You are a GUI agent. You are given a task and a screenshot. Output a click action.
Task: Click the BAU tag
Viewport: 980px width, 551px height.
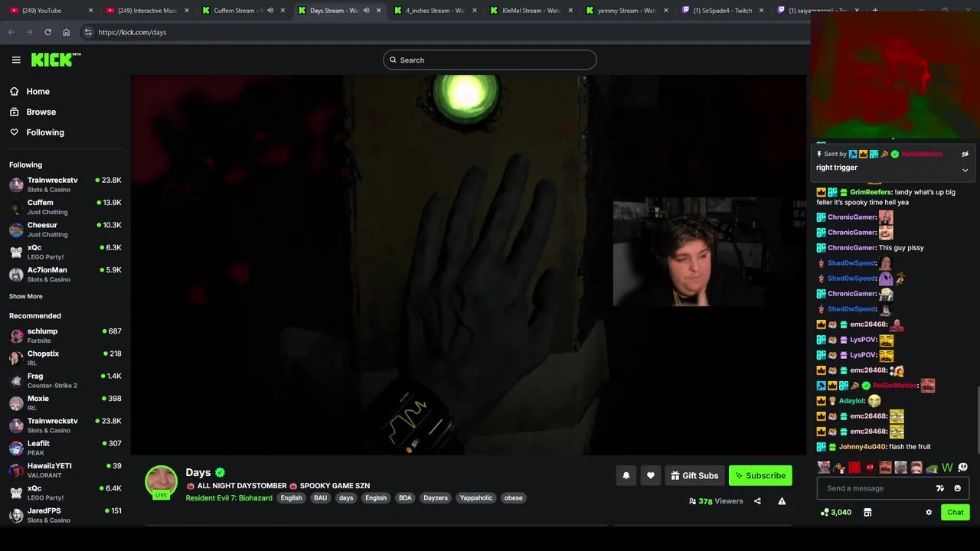point(320,497)
